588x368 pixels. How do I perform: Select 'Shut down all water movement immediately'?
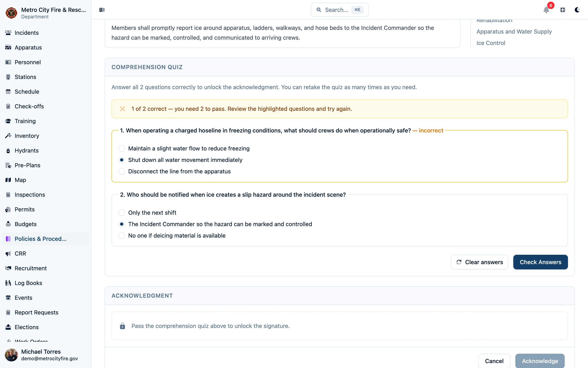coord(122,160)
